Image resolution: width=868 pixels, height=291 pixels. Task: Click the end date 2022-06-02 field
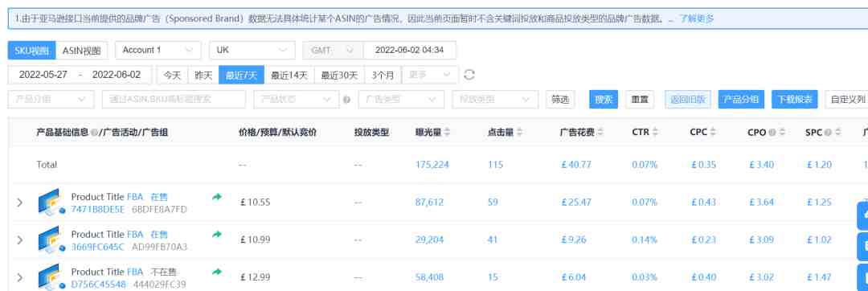point(117,75)
